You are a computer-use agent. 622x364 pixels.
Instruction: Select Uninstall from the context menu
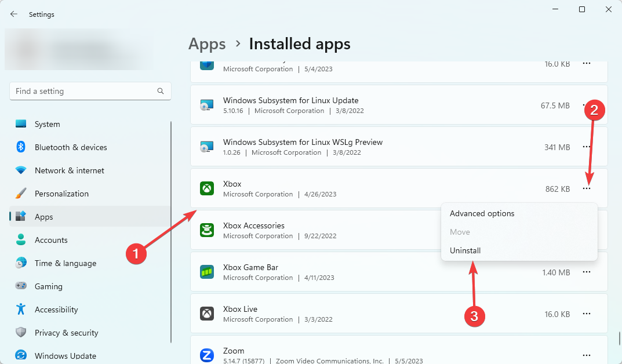[x=465, y=250]
